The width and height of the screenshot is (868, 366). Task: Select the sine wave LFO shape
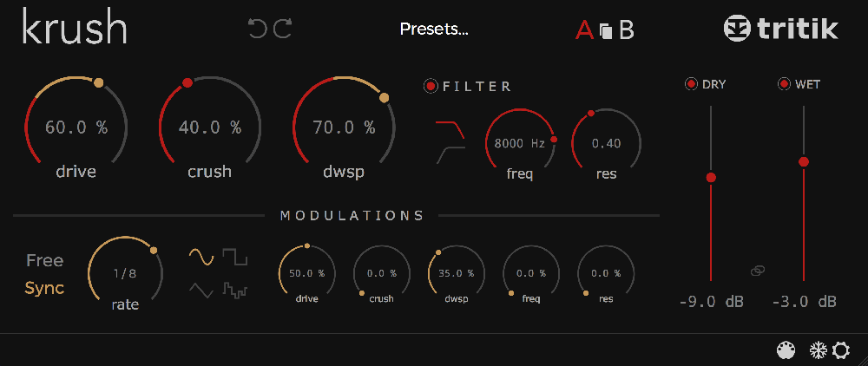coord(201,257)
